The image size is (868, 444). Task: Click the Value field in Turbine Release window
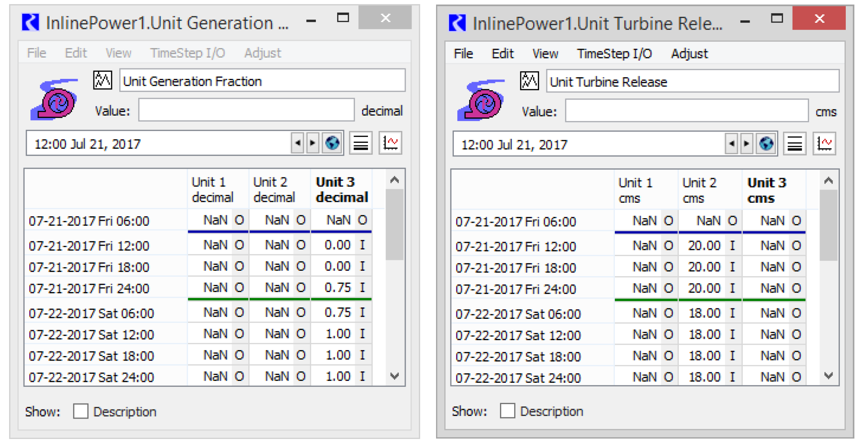pos(686,111)
